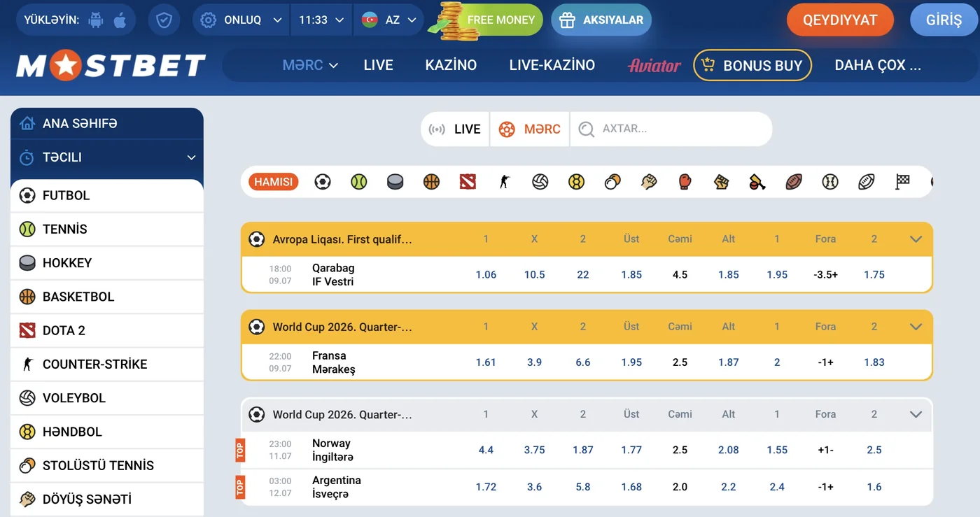Open DAHA ÇOX more menu
Screen dimensions: 980x517
point(878,65)
